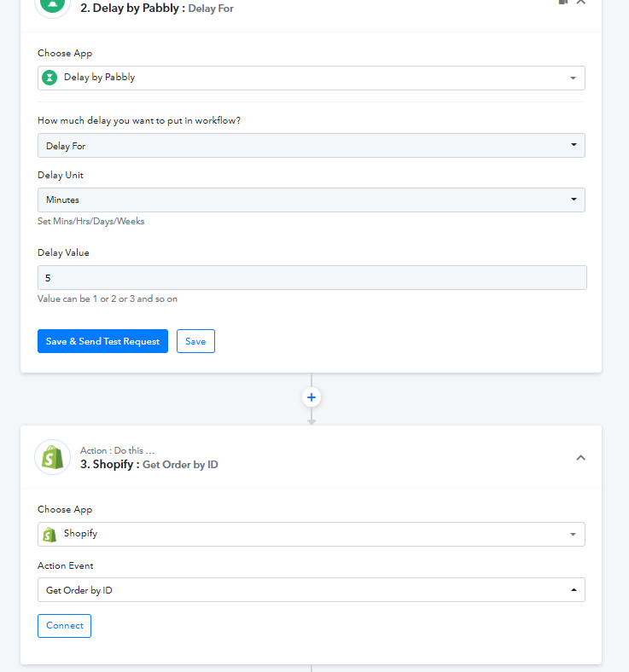Click the plus icon to add a step

pos(312,397)
